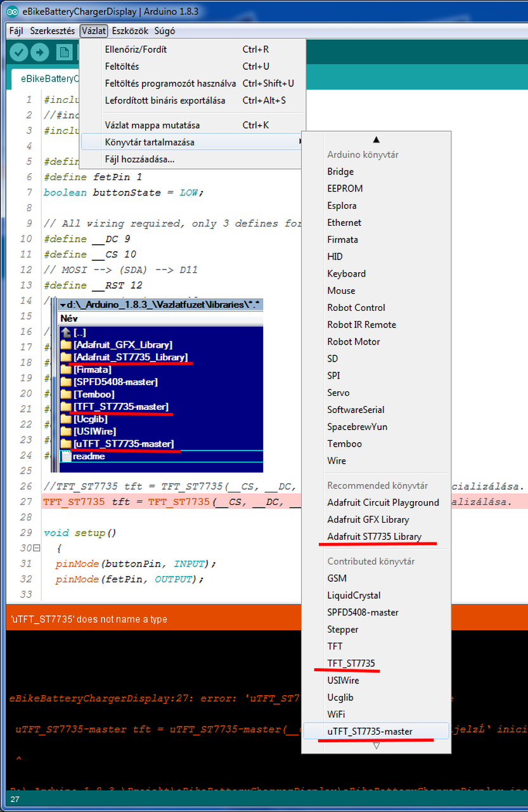The height and width of the screenshot is (812, 528).
Task: Click the Arduino logo in title bar
Action: pos(11,11)
